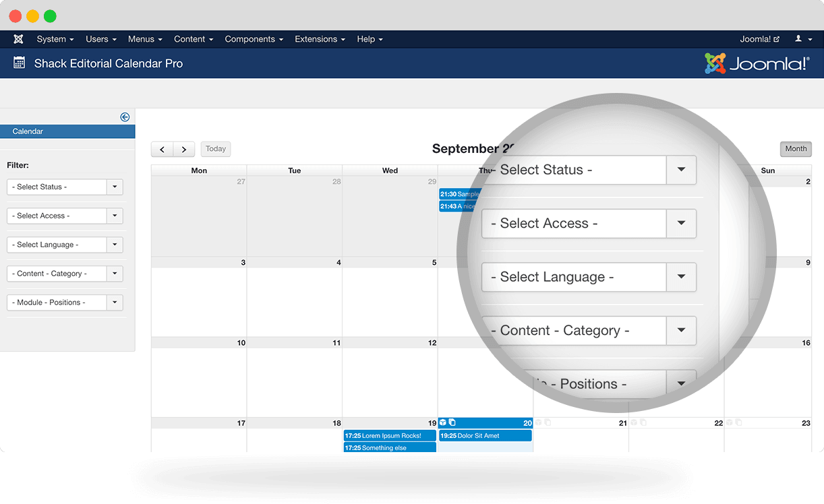Image resolution: width=824 pixels, height=504 pixels.
Task: Click the calendar icon beside Shack Editorial Calendar Pro
Action: pos(19,63)
